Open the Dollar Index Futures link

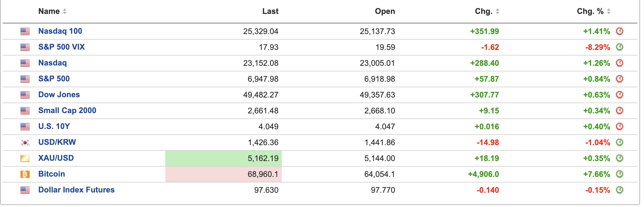pos(77,190)
